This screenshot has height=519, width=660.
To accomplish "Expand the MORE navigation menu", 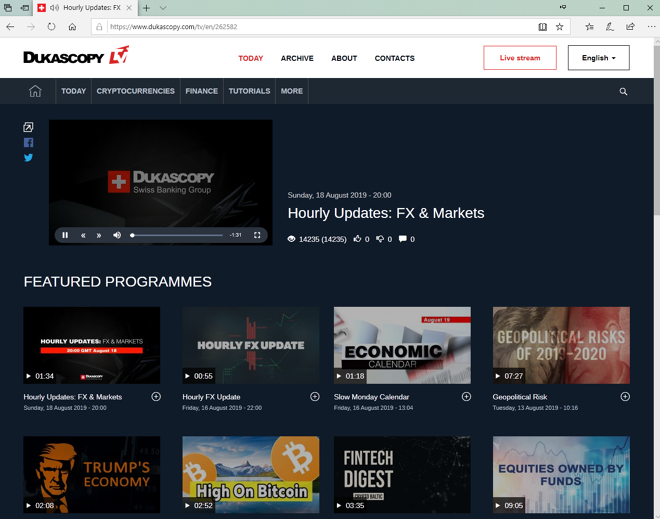I will point(291,91).
